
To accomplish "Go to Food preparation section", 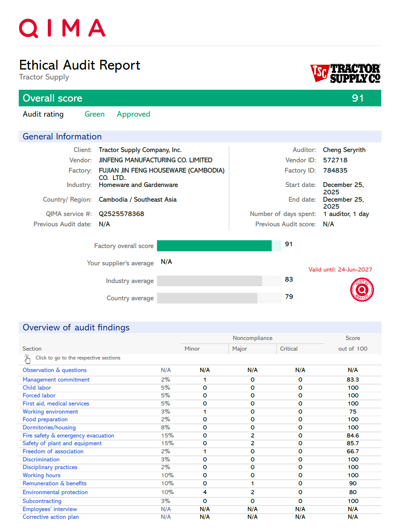I will pos(45,419).
